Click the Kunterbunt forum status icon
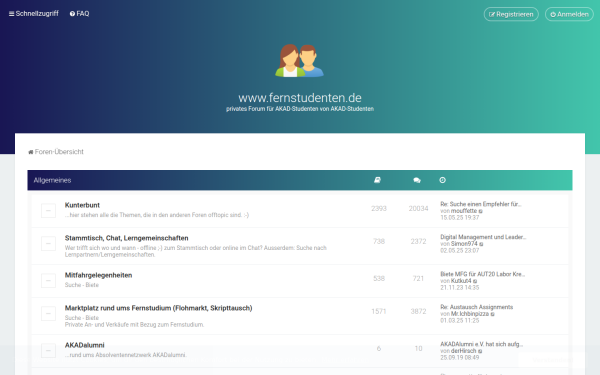 pyautogui.click(x=48, y=210)
